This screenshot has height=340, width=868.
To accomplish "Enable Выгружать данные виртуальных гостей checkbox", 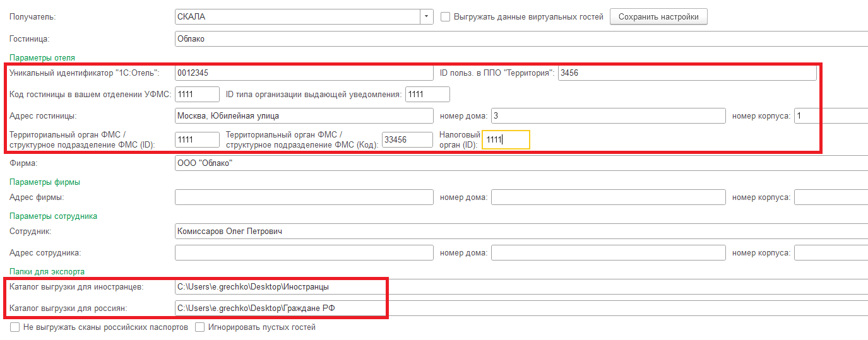I will click(x=445, y=17).
